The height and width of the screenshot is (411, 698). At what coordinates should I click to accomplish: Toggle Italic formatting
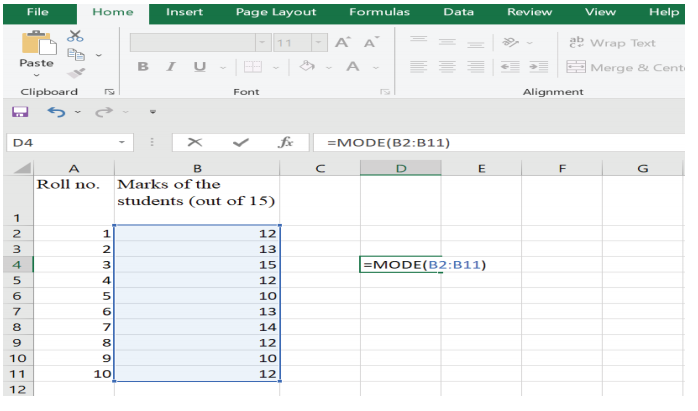point(170,67)
